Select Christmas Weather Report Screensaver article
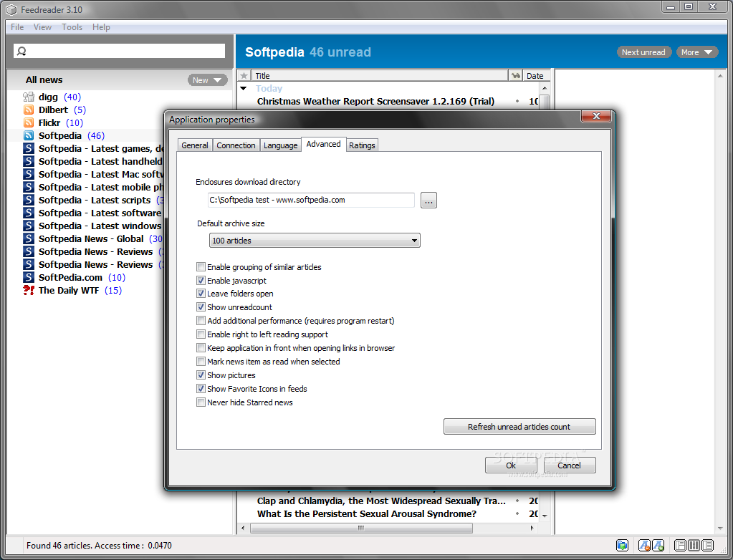733x560 pixels. click(x=375, y=102)
